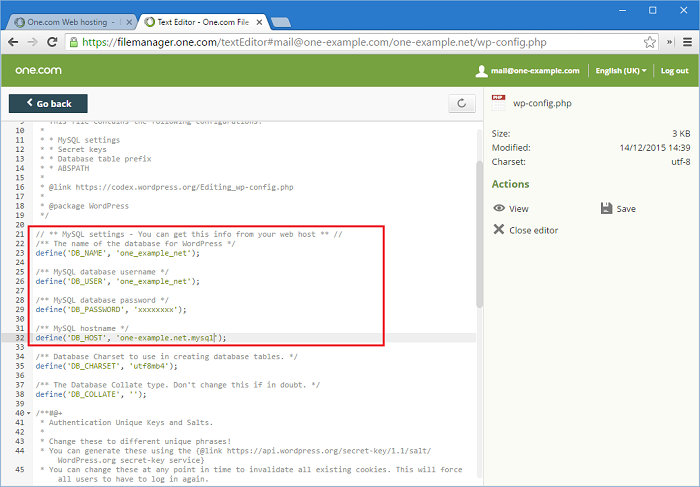Screen dimensions: 700x487
Task: Click the wp-config.php file name heading
Action: 542,103
